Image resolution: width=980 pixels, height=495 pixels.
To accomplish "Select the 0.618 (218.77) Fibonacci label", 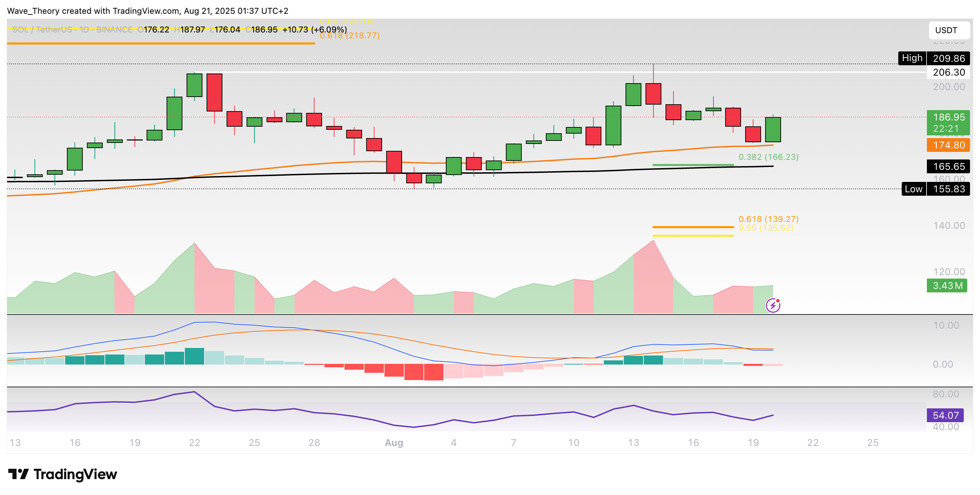I will pos(349,36).
